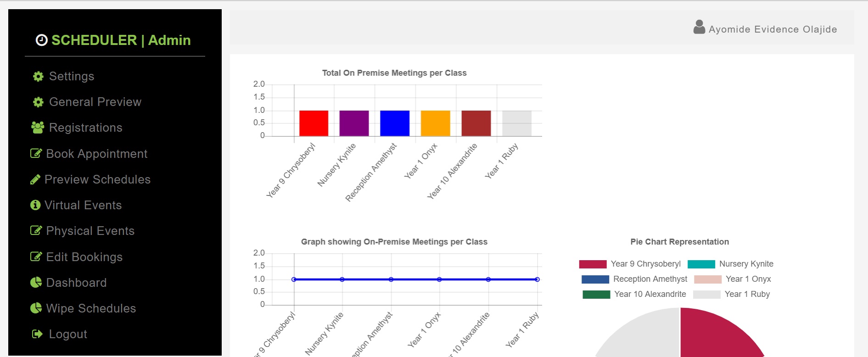
Task: Open the Physical Events menu item
Action: tap(83, 231)
